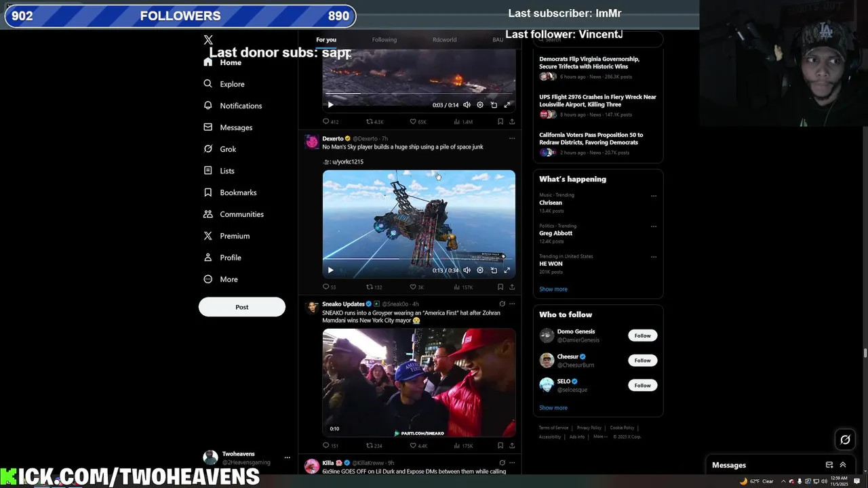868x488 pixels.
Task: Go to the Home page in sidebar
Action: click(x=222, y=62)
